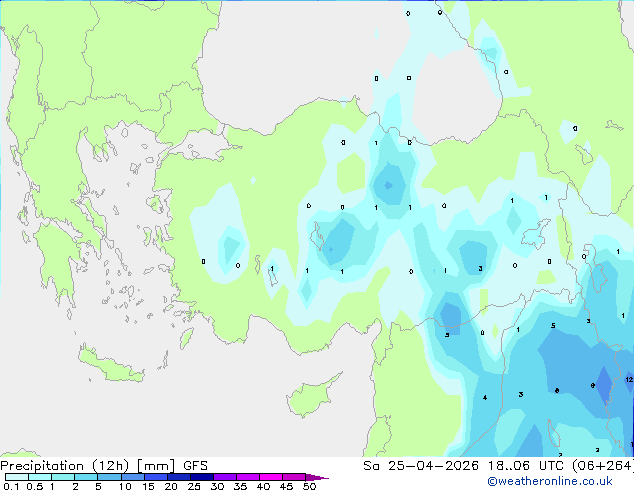Click the "12" precipitation value on map
The height and width of the screenshot is (490, 634).
click(629, 380)
